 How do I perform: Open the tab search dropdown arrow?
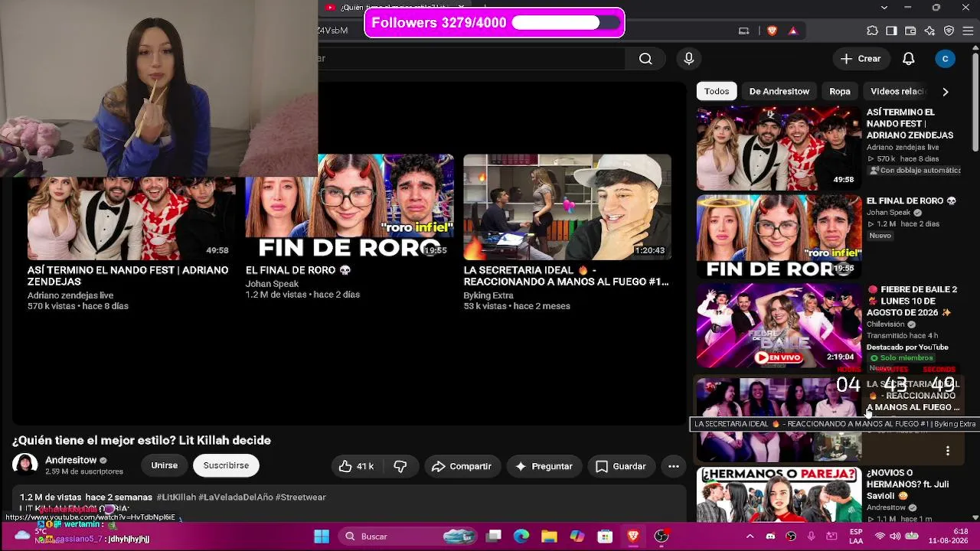(x=884, y=8)
